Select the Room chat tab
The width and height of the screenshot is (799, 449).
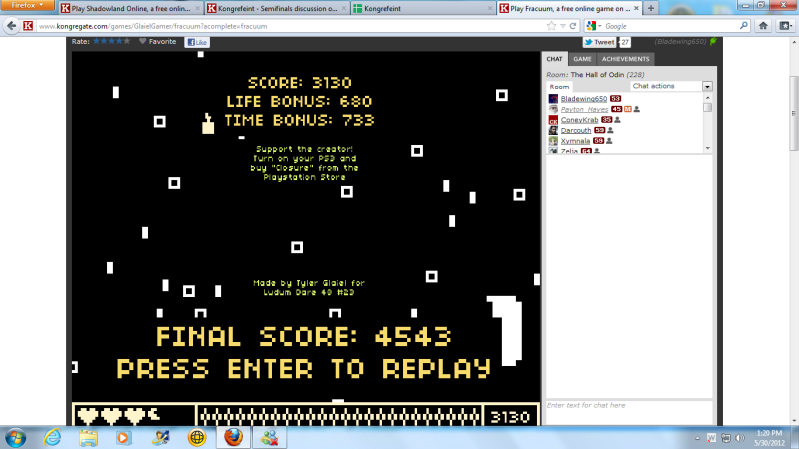(x=559, y=87)
